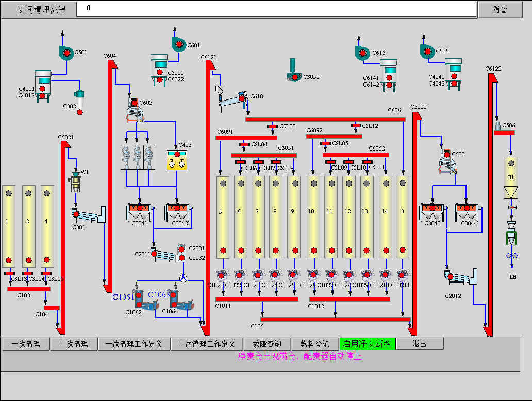Screen dimensions: 532x401
Task: Select the C3041 aspirator machine
Action: pos(139,212)
